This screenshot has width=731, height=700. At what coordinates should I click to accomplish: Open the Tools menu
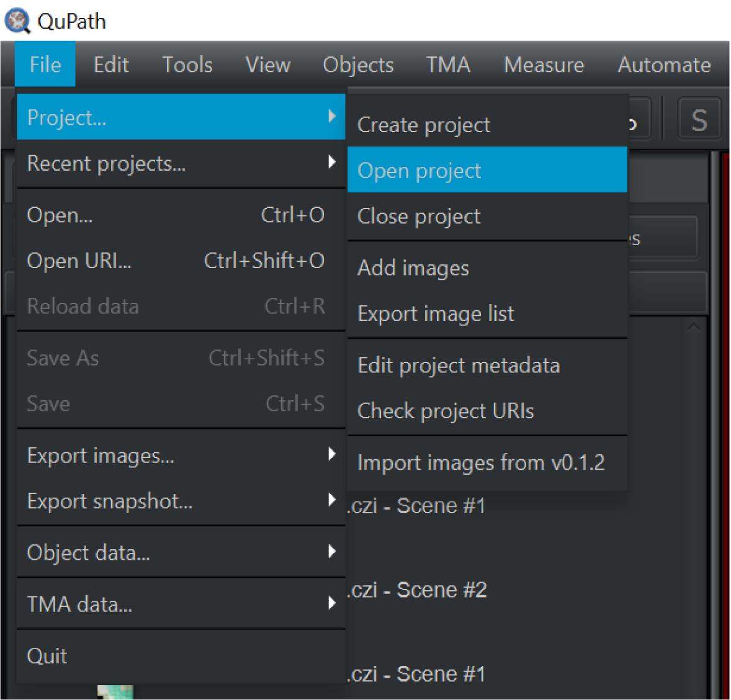pyautogui.click(x=187, y=65)
